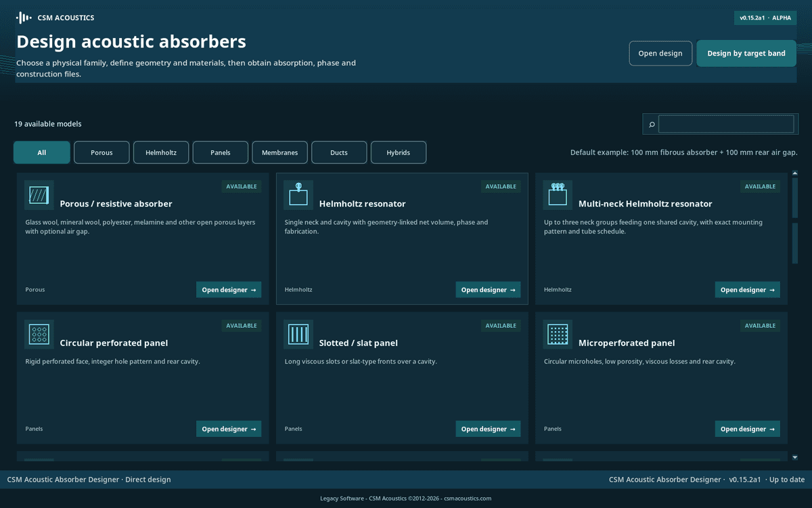Image resolution: width=812 pixels, height=508 pixels.
Task: Click the Slotted / slat panel icon
Action: pos(298,335)
